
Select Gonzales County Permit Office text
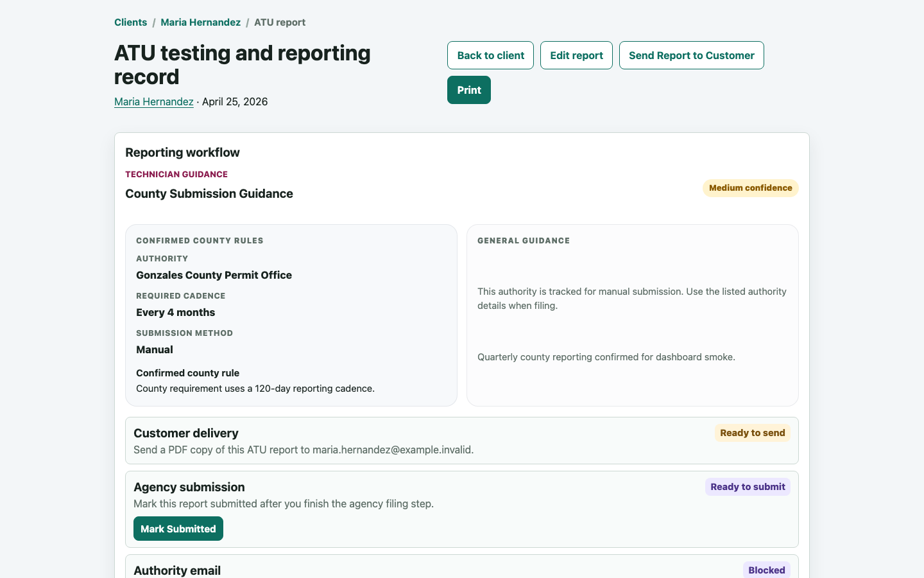214,275
